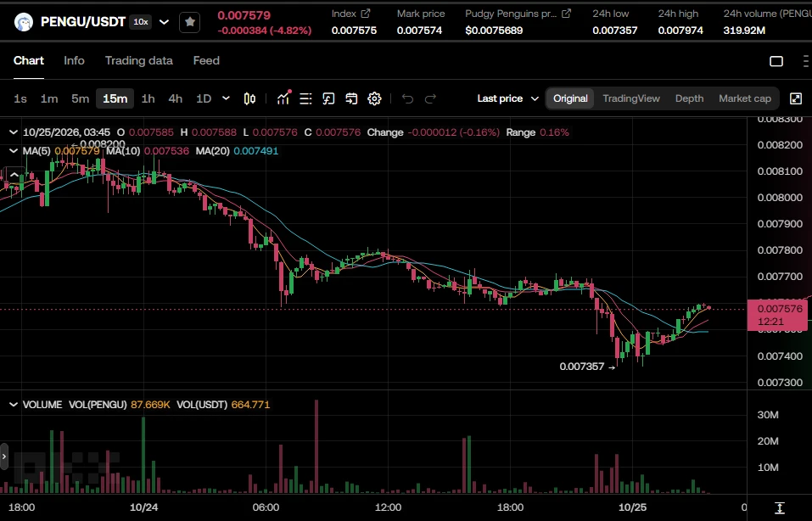Click the collapse arrow button over the candles
Screen dimensions: 812x521
click(14, 175)
